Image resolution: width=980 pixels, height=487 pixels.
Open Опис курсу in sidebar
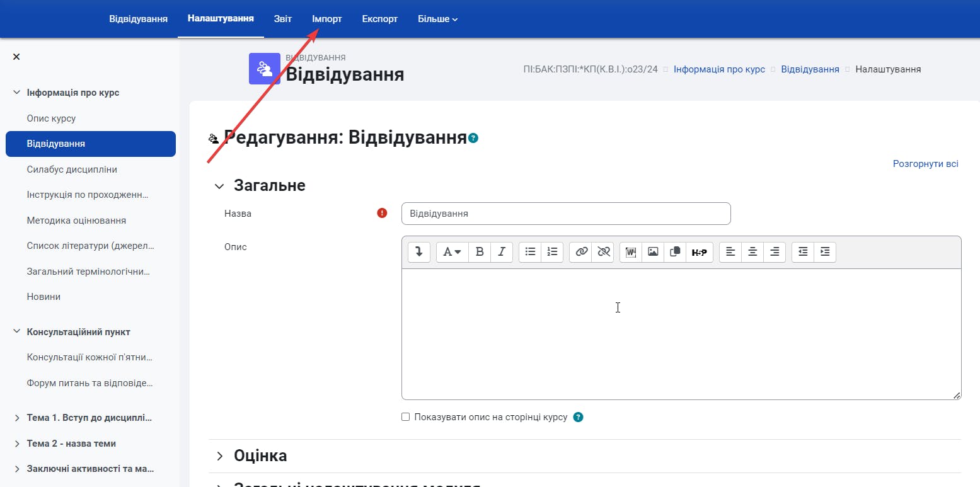coord(52,118)
